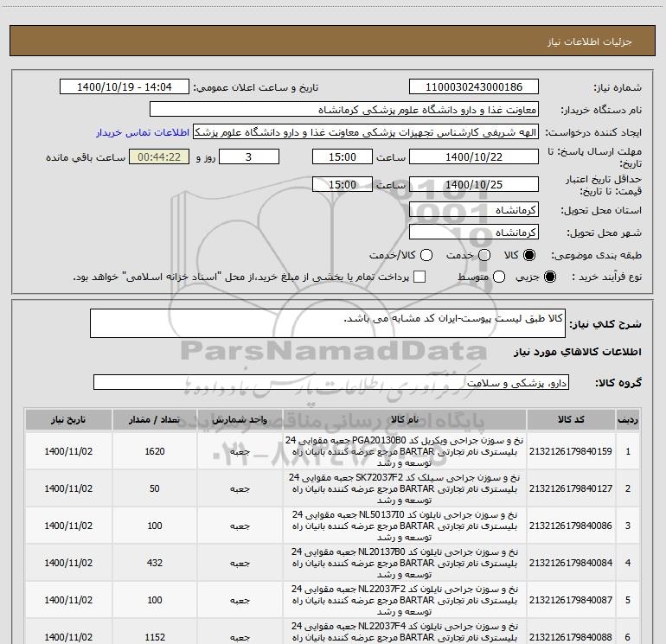
Task: Click the goods group field دارو، پزشکی و سلامت
Action: coord(331,382)
